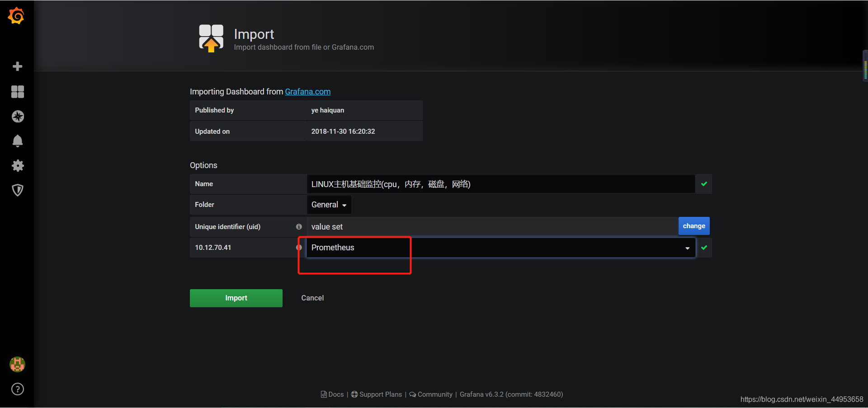This screenshot has height=408, width=868.
Task: Open the Explore compass icon
Action: click(x=18, y=117)
